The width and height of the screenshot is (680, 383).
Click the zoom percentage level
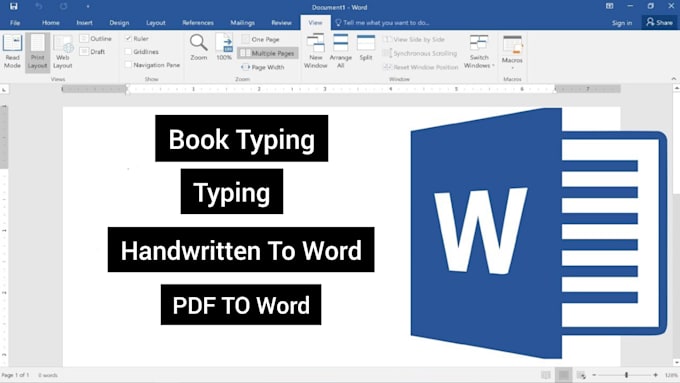(671, 375)
